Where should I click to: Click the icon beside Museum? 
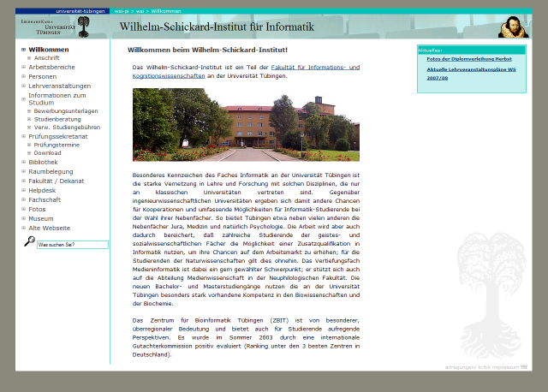click(23, 218)
